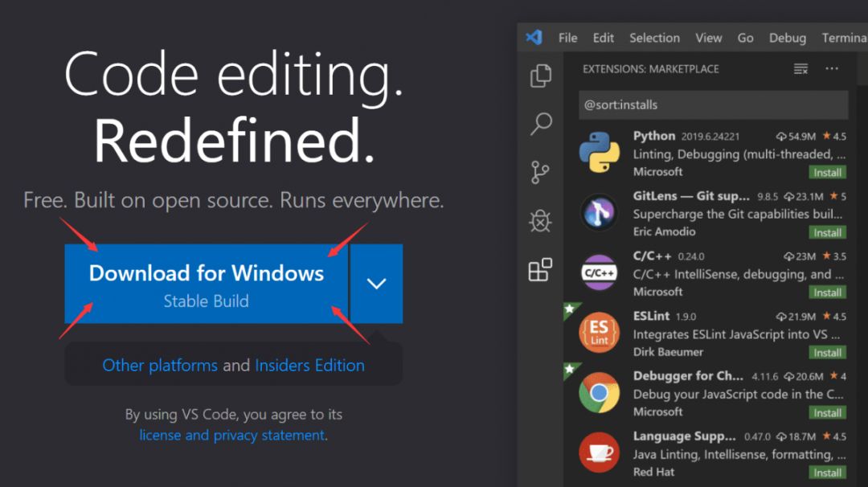Viewport: 868px width, 487px height.
Task: Click the ESLint recommended star badge
Action: (x=570, y=310)
